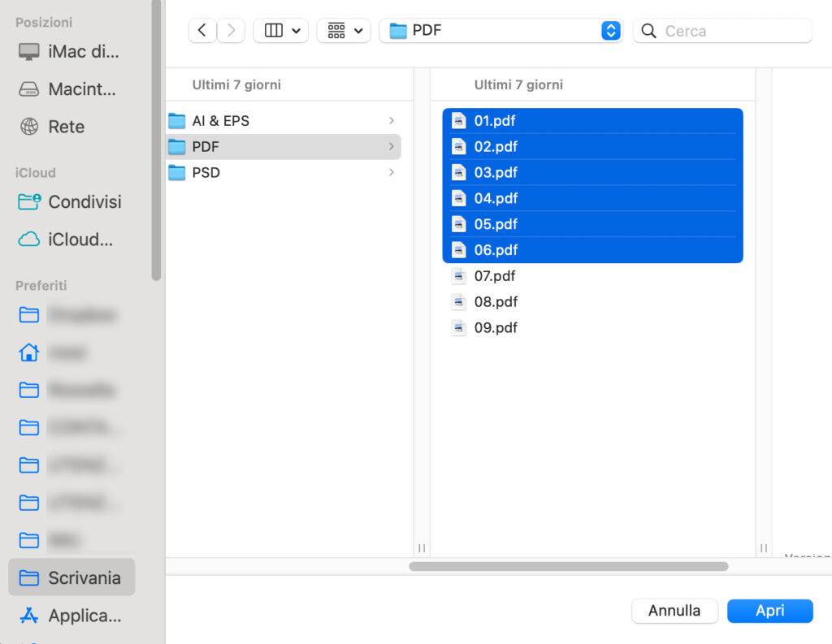Click the horizontal scrollbar thumb
The width and height of the screenshot is (832, 644).
coord(568,567)
